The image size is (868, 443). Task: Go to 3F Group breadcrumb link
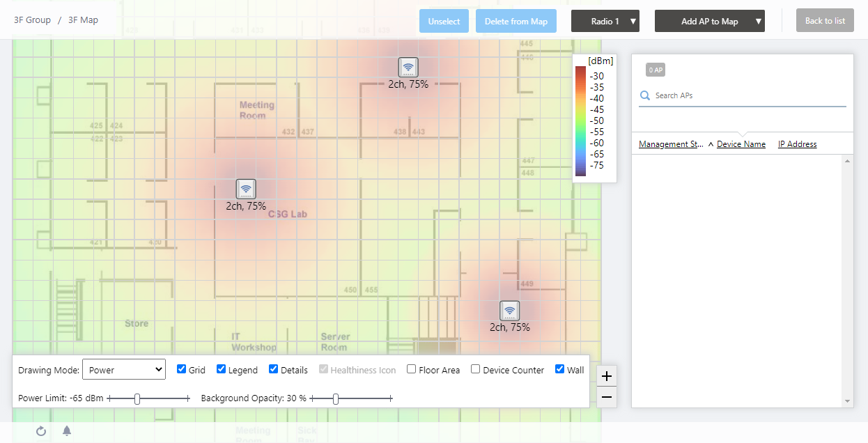coord(32,20)
